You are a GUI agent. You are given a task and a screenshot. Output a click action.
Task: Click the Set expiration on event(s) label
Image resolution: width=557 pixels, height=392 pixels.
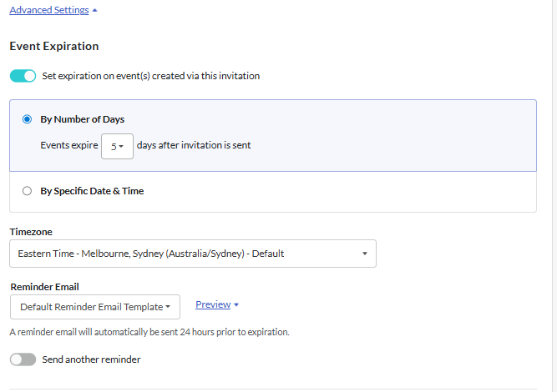[x=151, y=76]
